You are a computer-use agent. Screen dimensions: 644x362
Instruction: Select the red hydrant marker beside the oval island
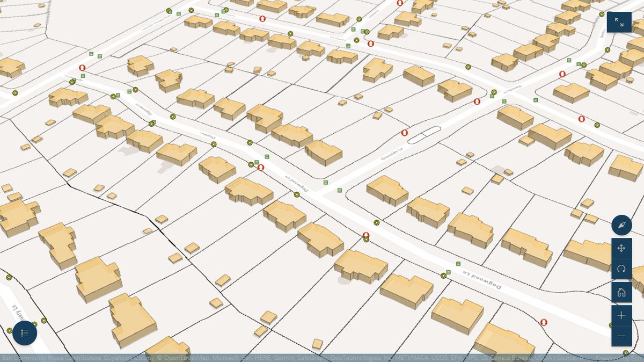coord(405,133)
